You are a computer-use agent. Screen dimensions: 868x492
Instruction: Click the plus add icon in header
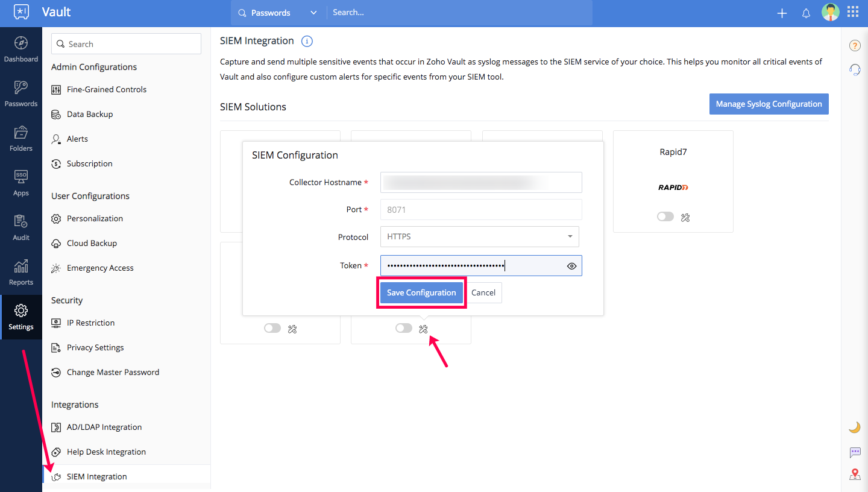click(x=782, y=13)
